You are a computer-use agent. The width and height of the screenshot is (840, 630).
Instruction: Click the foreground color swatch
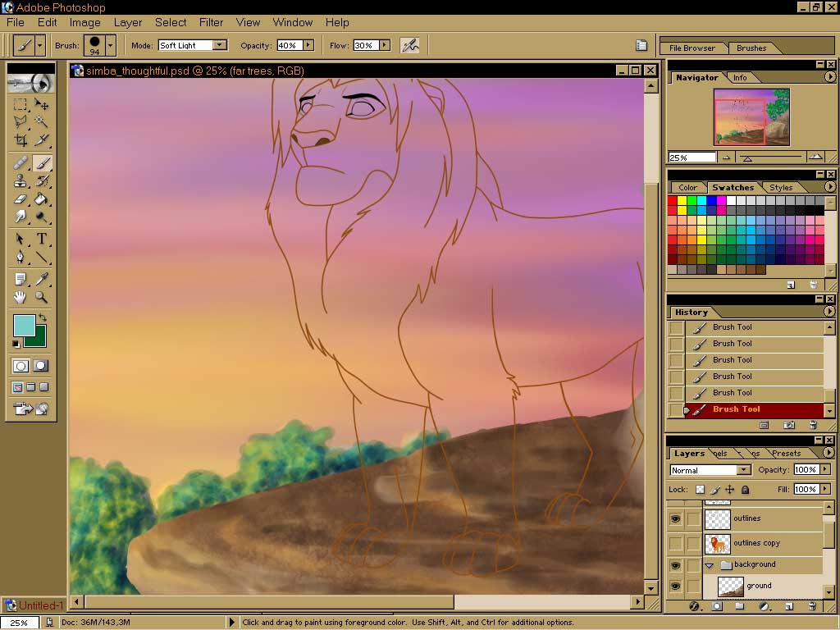(24, 326)
